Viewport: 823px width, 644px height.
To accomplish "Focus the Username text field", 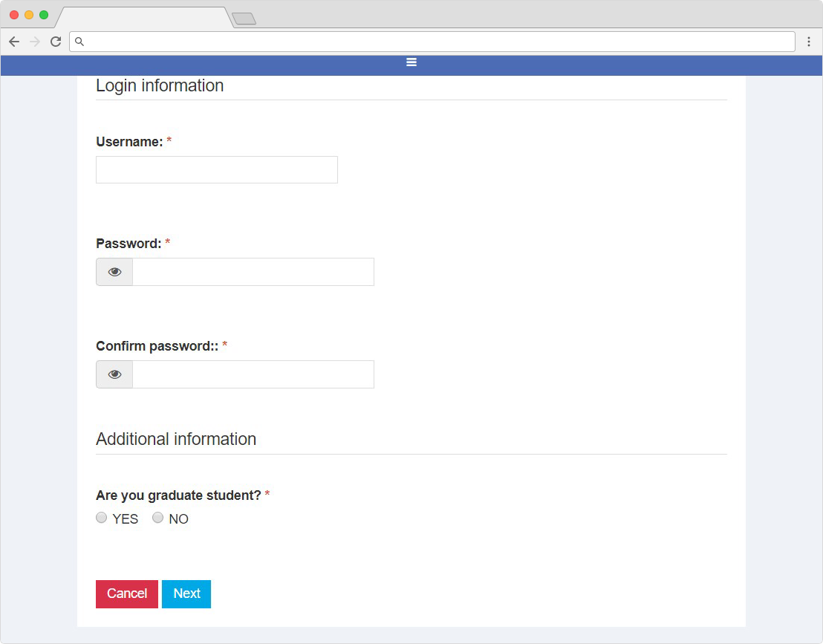I will [x=217, y=169].
